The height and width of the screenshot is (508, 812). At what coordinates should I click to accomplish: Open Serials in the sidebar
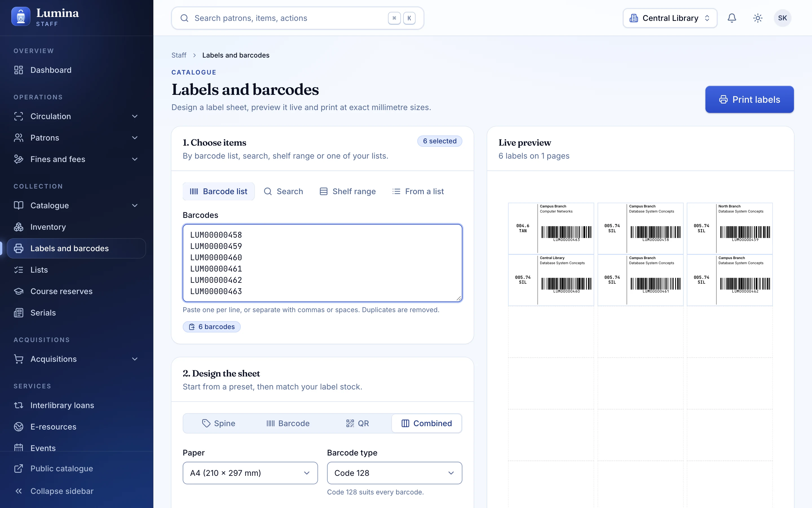(76, 313)
